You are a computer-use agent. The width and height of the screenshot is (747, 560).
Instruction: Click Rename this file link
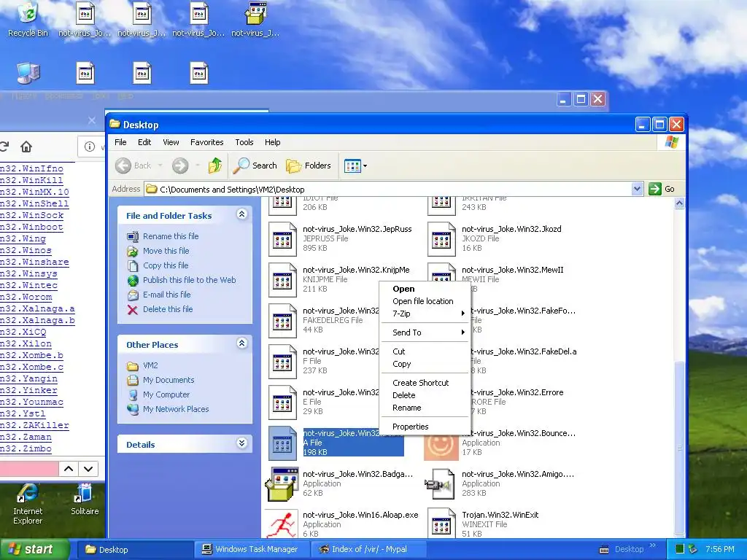[x=171, y=236]
